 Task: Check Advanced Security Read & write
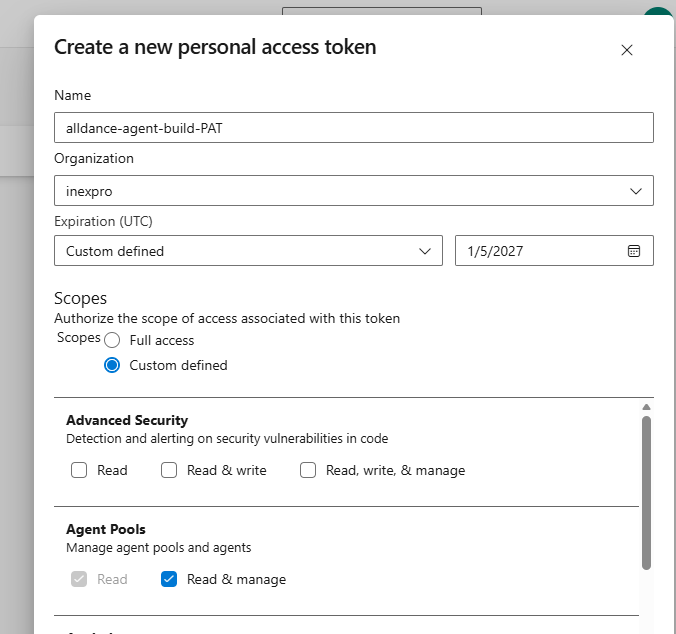[169, 470]
